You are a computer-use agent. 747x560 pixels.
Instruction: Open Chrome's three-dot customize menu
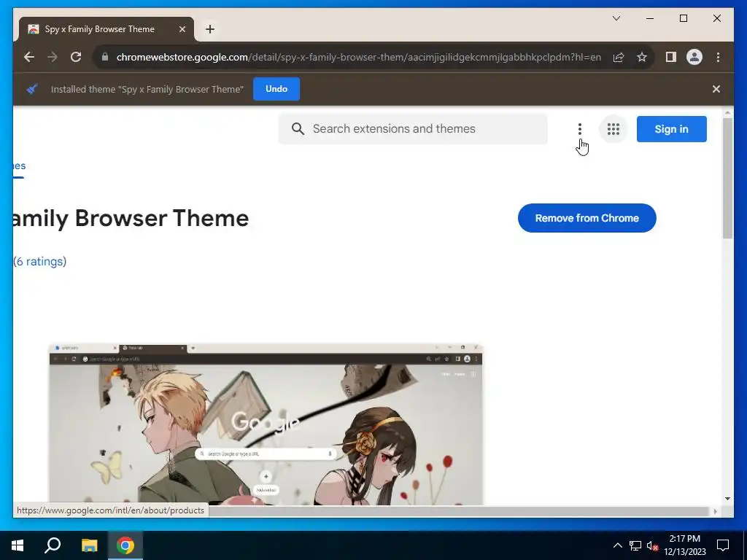point(718,57)
